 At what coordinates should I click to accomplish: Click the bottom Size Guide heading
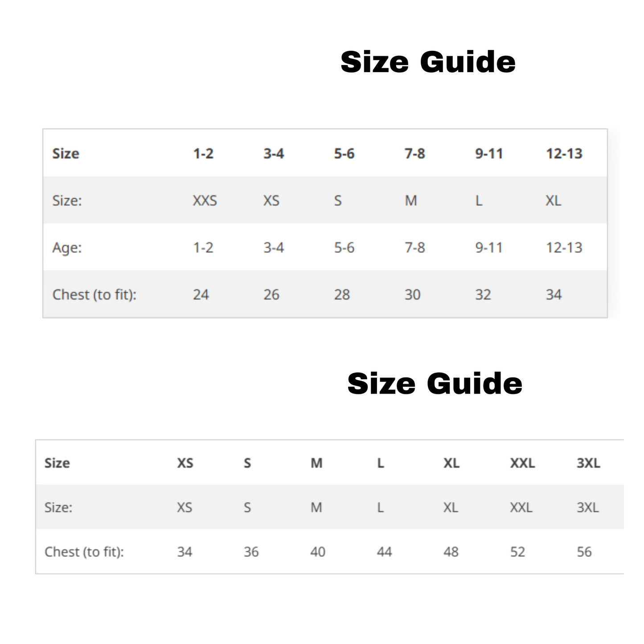pyautogui.click(x=435, y=384)
